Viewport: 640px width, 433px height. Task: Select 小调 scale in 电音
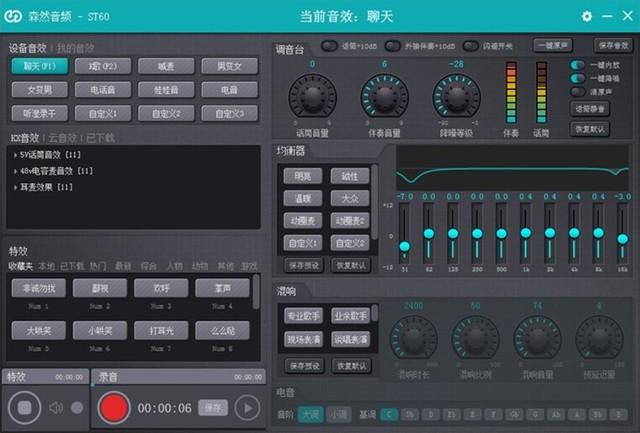tap(339, 415)
